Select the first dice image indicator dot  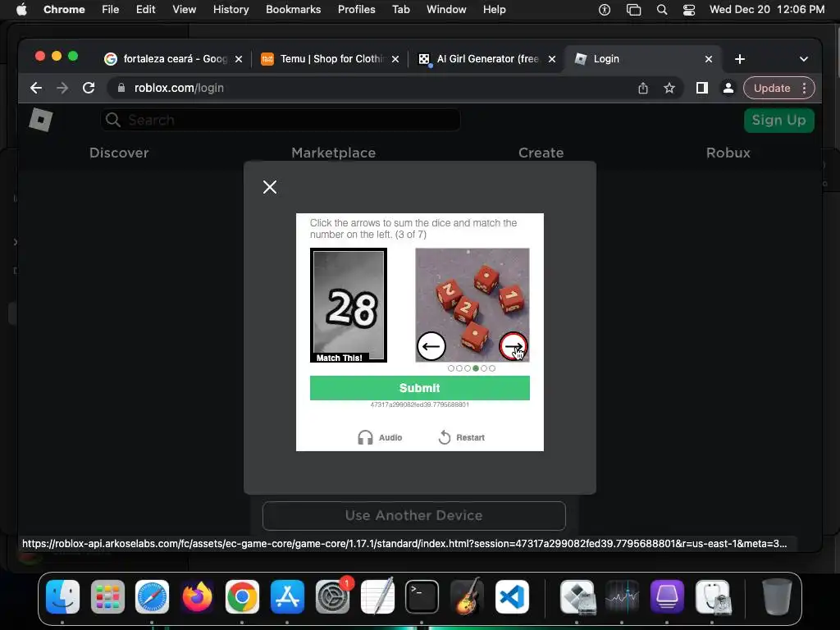click(451, 368)
